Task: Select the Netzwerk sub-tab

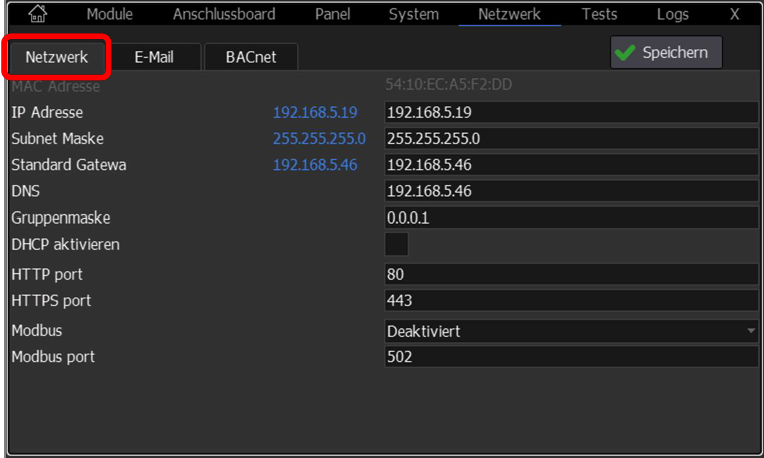Action: 57,57
